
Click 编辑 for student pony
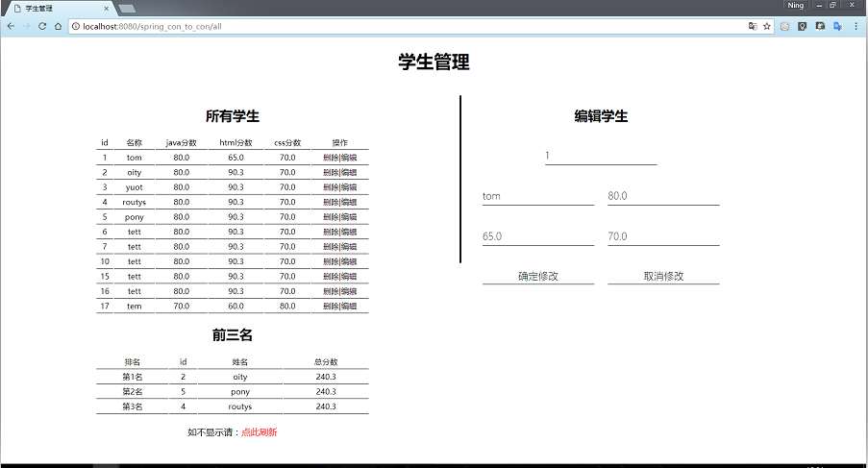click(x=349, y=217)
